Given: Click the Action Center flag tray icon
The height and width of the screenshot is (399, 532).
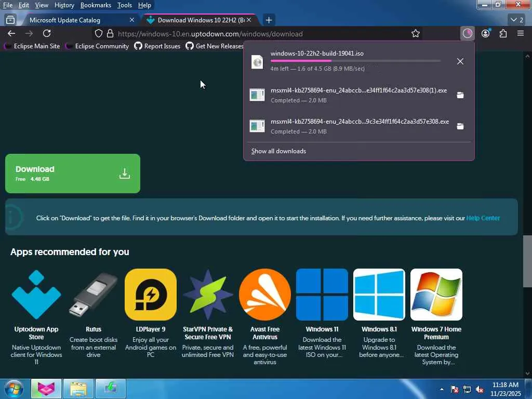Looking at the screenshot, I should tap(455, 390).
